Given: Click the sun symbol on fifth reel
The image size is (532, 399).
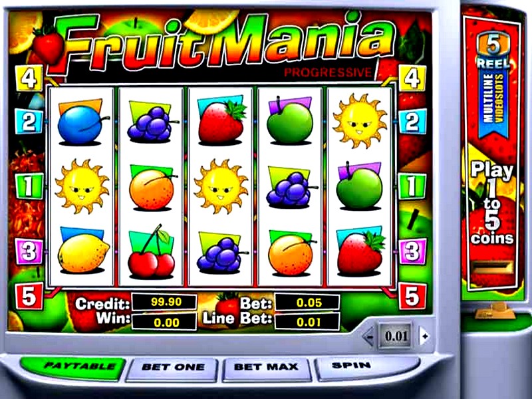Looking at the screenshot, I should pyautogui.click(x=360, y=121).
